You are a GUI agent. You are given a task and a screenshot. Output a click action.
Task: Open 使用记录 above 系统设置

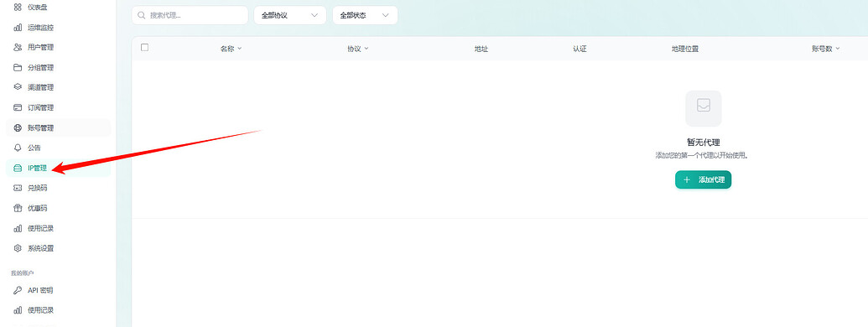tap(40, 229)
